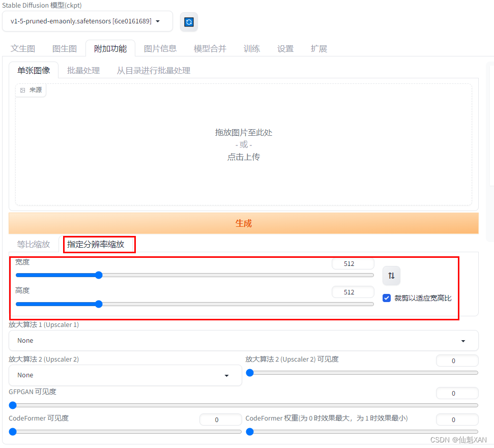Image resolution: width=494 pixels, height=448 pixels.
Task: Switch to the 等比缩放 tab
Action: pyautogui.click(x=33, y=244)
